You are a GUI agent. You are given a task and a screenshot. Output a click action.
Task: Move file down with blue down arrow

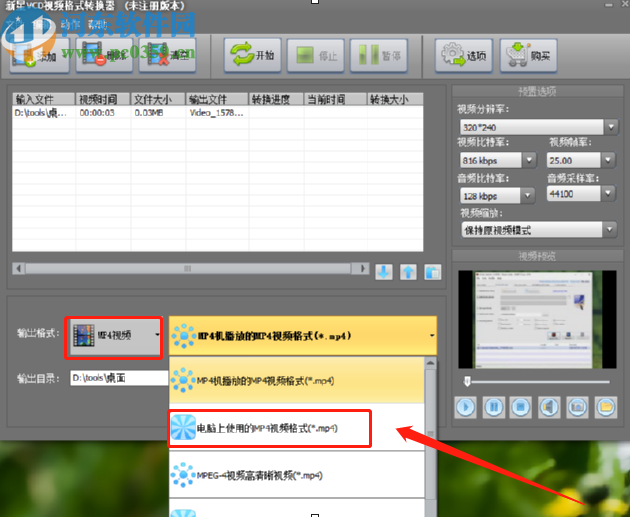point(384,272)
